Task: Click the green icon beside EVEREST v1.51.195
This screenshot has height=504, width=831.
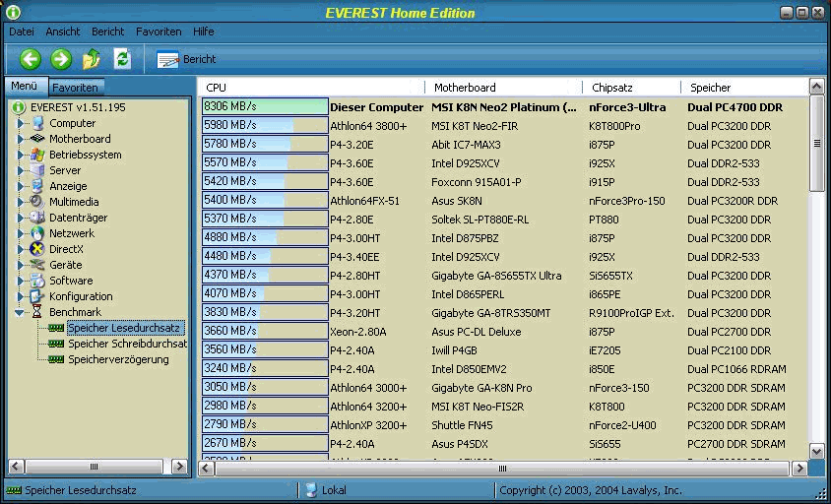Action: tap(19, 107)
